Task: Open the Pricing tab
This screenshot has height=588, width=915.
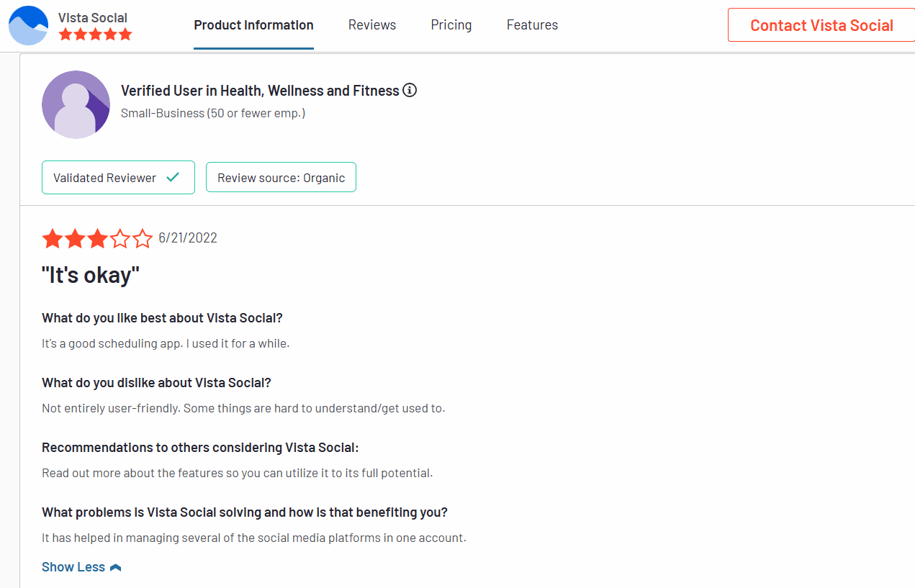Action: click(x=451, y=24)
